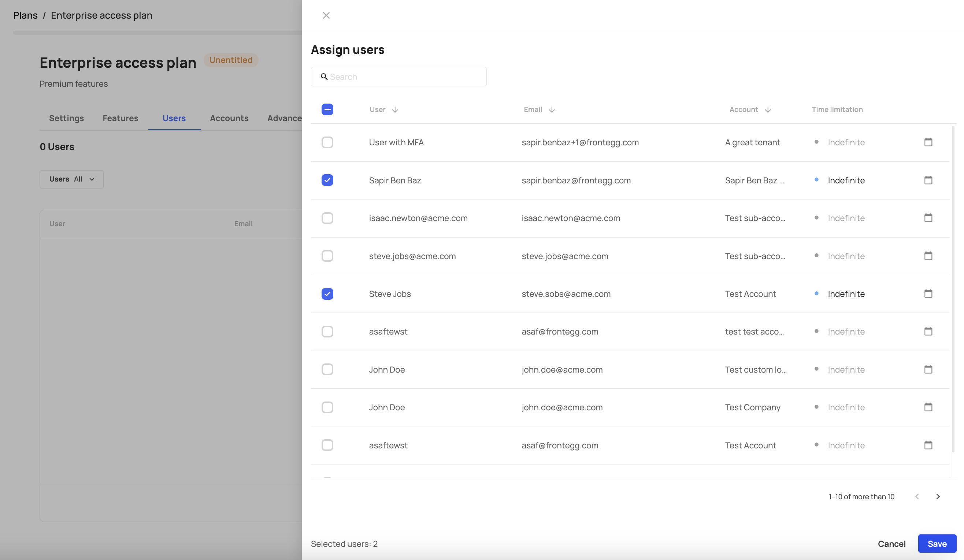Toggle the select-all header checkbox
964x560 pixels.
[327, 109]
